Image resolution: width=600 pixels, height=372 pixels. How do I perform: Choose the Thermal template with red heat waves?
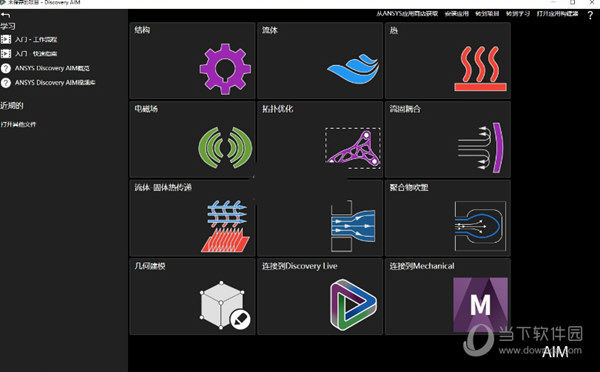point(481,69)
